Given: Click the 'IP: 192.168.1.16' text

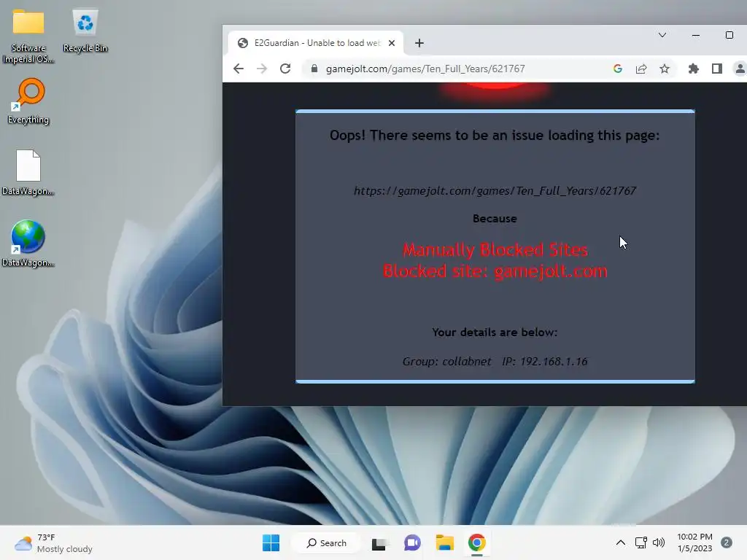Looking at the screenshot, I should click(x=544, y=362).
